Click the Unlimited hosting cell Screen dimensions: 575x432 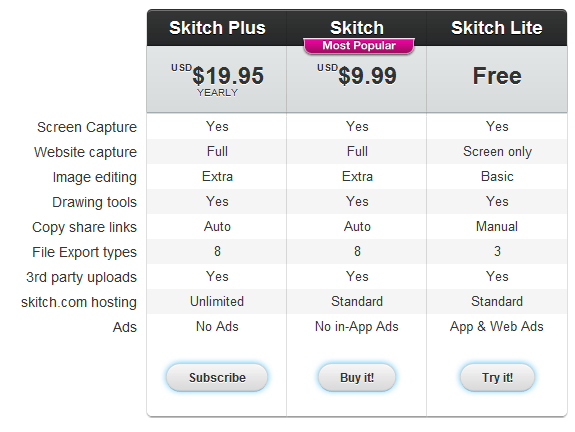coord(217,301)
